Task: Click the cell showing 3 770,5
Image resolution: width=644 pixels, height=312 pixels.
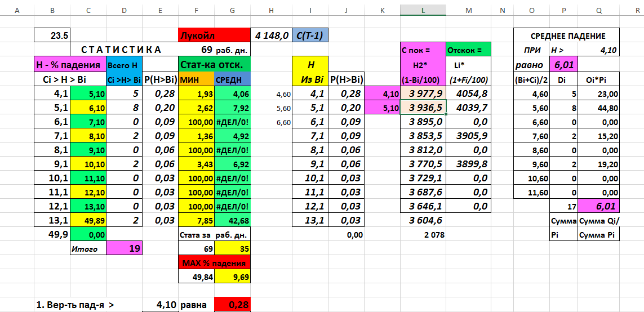Action: coord(423,164)
